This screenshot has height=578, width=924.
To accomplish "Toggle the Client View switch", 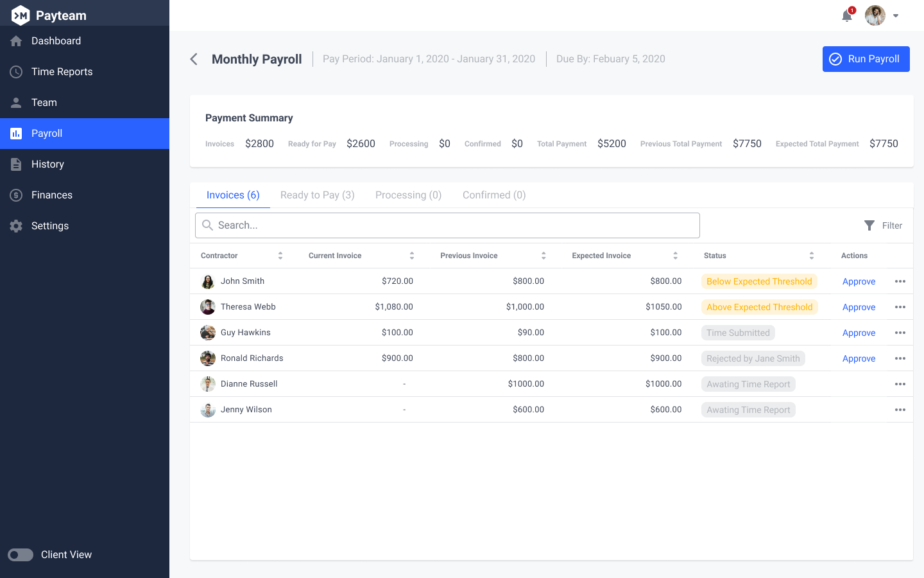I will [x=21, y=555].
